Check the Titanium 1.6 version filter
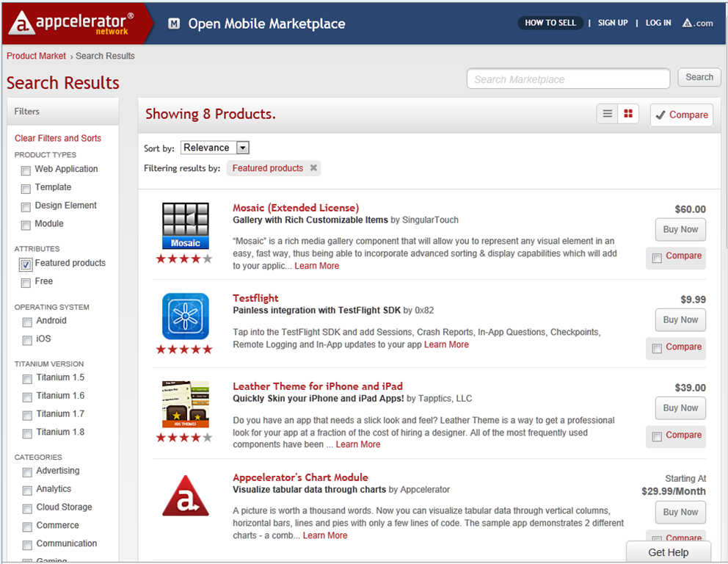This screenshot has height=564, width=728. click(27, 397)
